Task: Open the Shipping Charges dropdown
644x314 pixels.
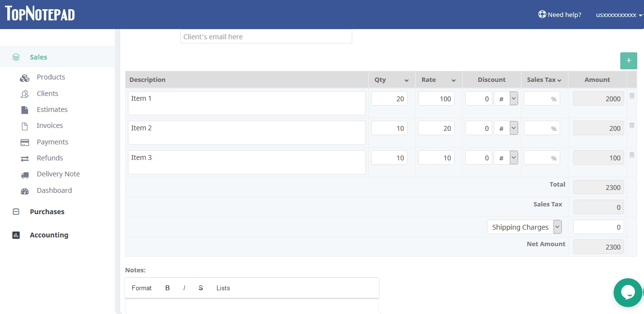Action: 557,226
